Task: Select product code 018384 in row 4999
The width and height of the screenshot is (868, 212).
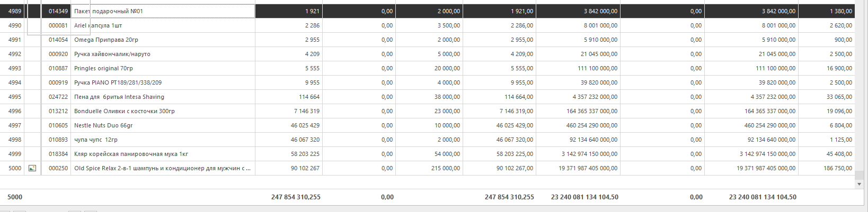Action: click(x=58, y=154)
